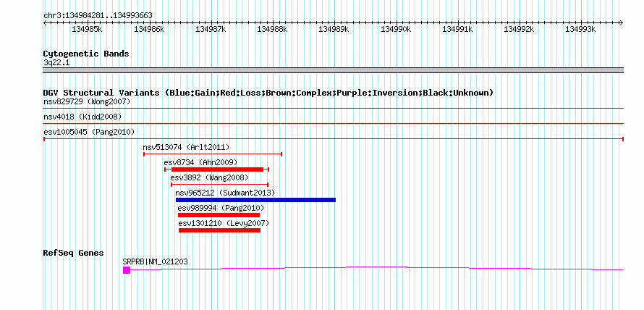
Task: Click the nsv4018 (Kidd2008) variant label
Action: (82, 117)
